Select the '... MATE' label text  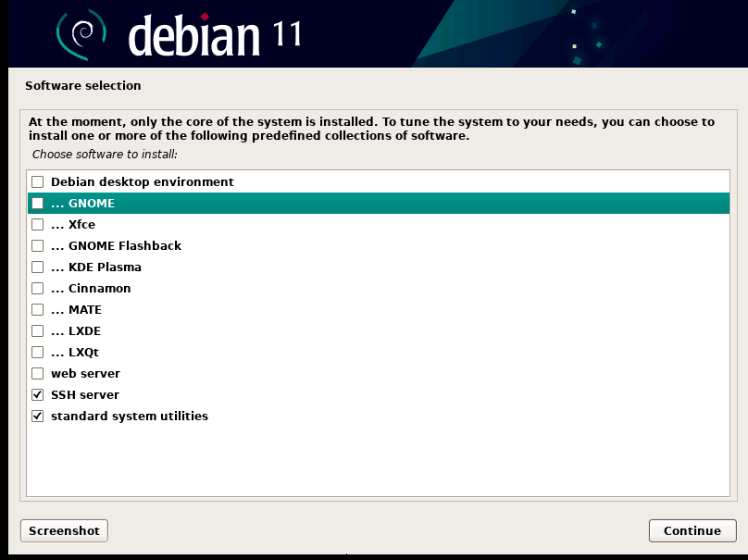(x=76, y=309)
